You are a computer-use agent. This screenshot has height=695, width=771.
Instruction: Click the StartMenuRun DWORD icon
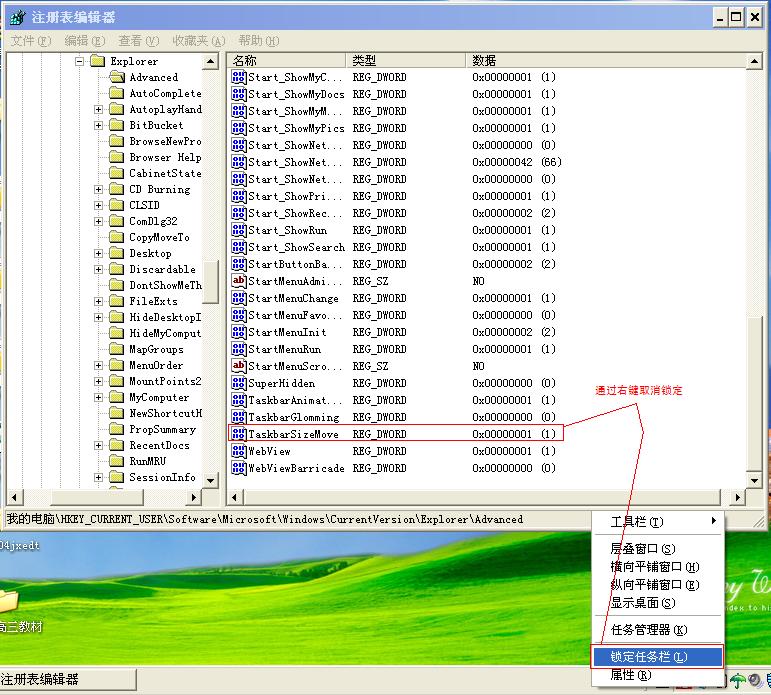tap(238, 349)
